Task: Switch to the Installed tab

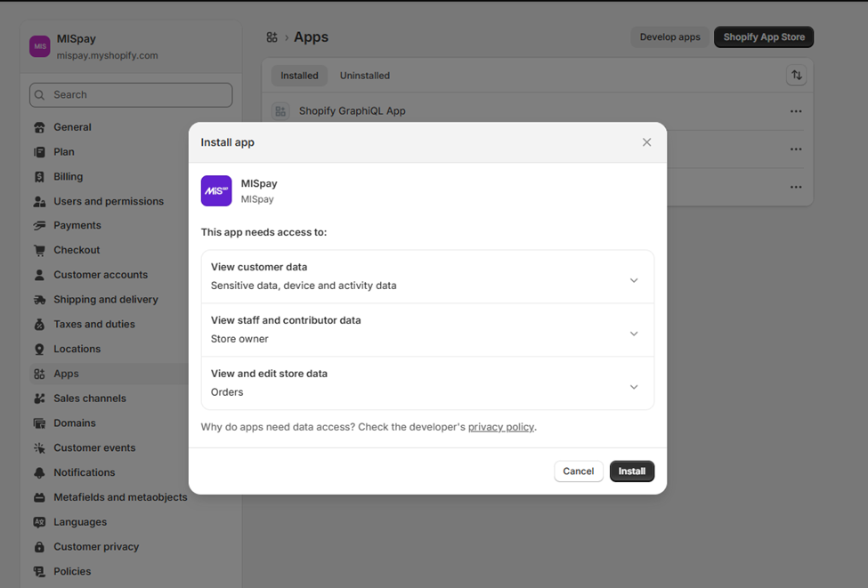Action: 299,76
